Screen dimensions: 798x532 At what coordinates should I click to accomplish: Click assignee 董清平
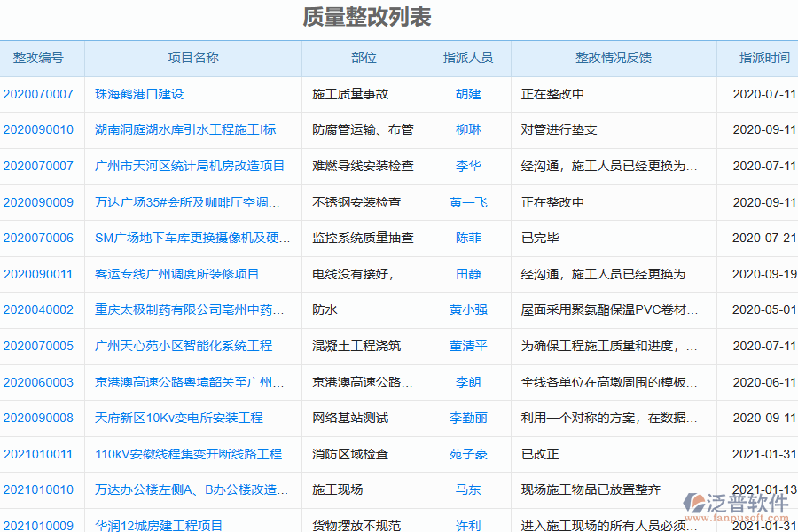[x=467, y=347]
